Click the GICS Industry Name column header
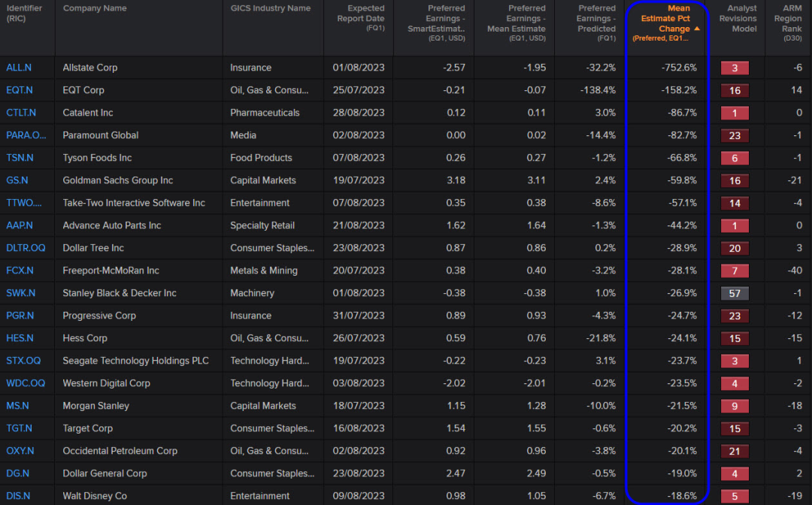Image resolution: width=812 pixels, height=505 pixels. (271, 8)
